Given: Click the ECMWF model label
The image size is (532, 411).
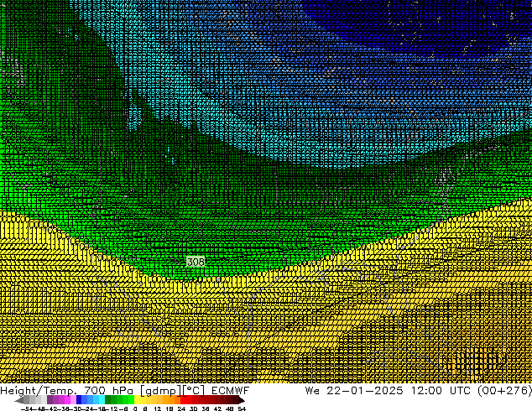Looking at the screenshot, I should (231, 390).
